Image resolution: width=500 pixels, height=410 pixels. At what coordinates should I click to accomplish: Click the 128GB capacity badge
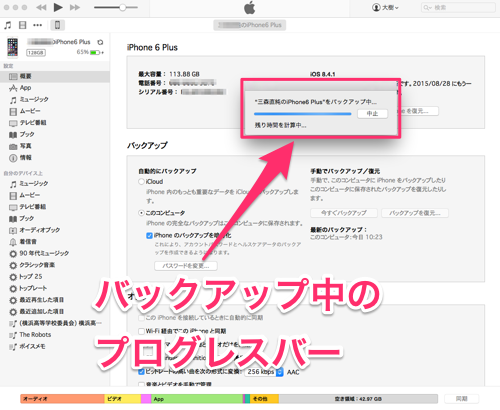(36, 53)
